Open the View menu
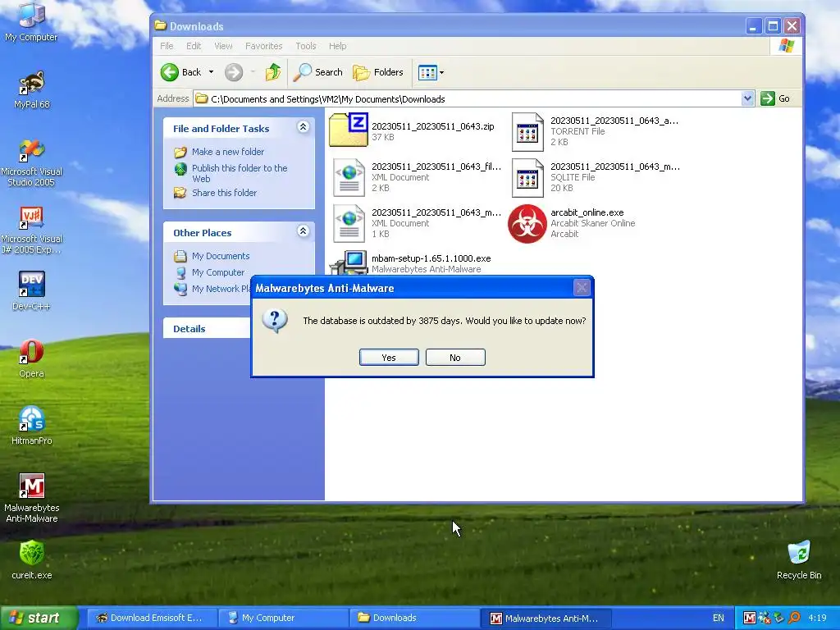Screen dimensions: 840x630 click(223, 46)
